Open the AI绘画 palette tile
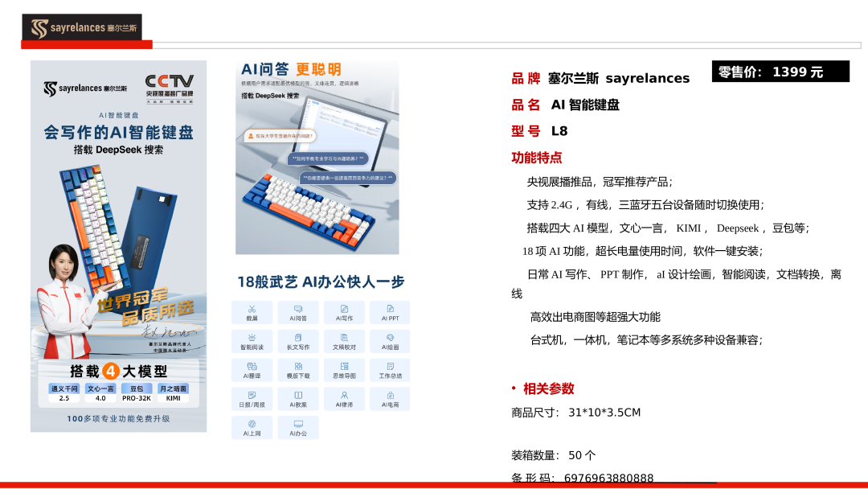 point(390,341)
